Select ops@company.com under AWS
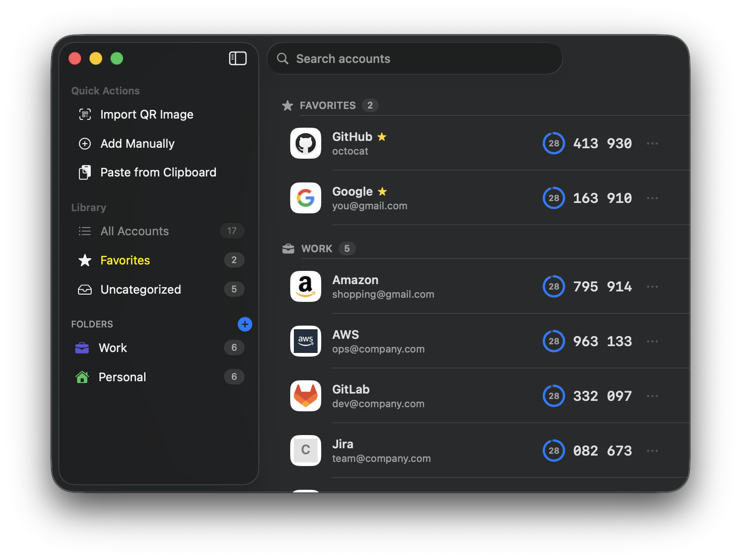Screen dimensions: 741x560 (378, 349)
